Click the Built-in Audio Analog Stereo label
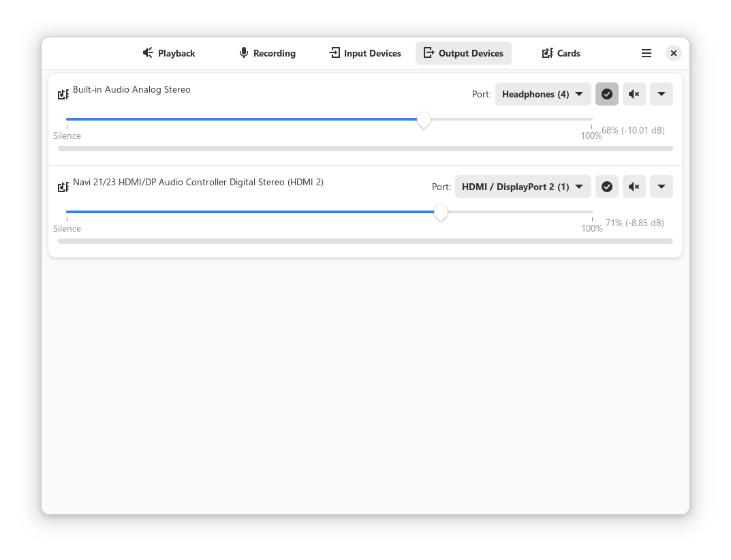The height and width of the screenshot is (560, 731). pos(131,89)
